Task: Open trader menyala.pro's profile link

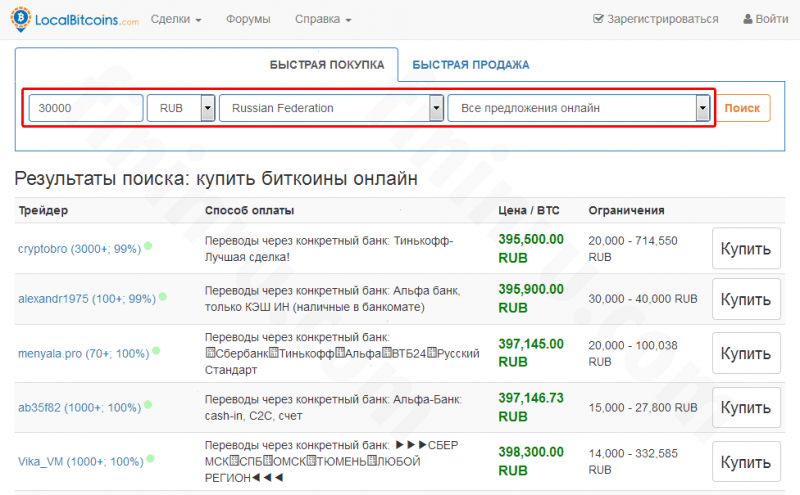Action: [84, 354]
